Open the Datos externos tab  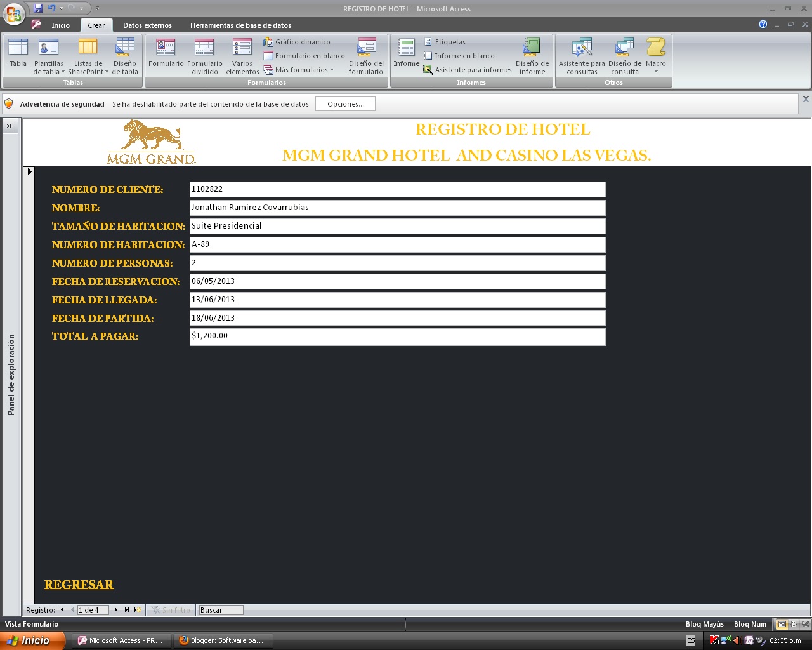[147, 25]
